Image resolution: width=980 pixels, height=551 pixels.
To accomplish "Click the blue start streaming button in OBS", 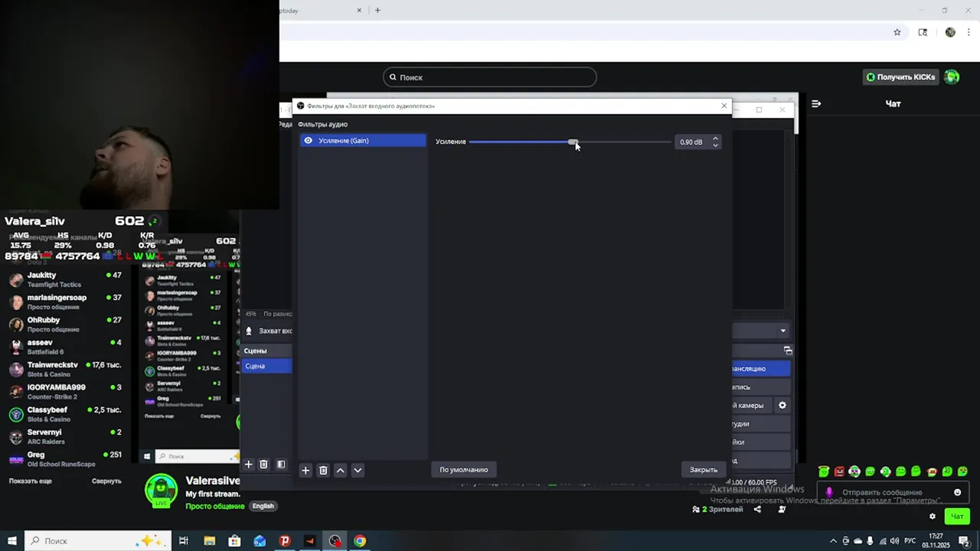I will (761, 369).
